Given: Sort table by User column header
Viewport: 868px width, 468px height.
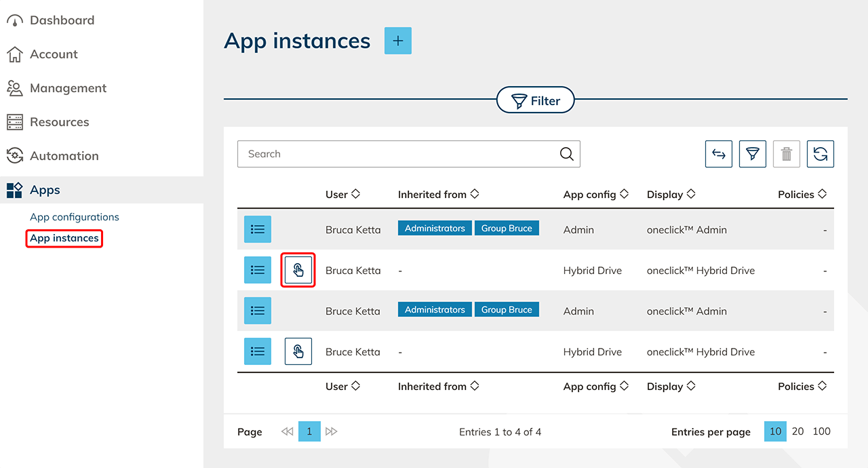Looking at the screenshot, I should (x=342, y=195).
